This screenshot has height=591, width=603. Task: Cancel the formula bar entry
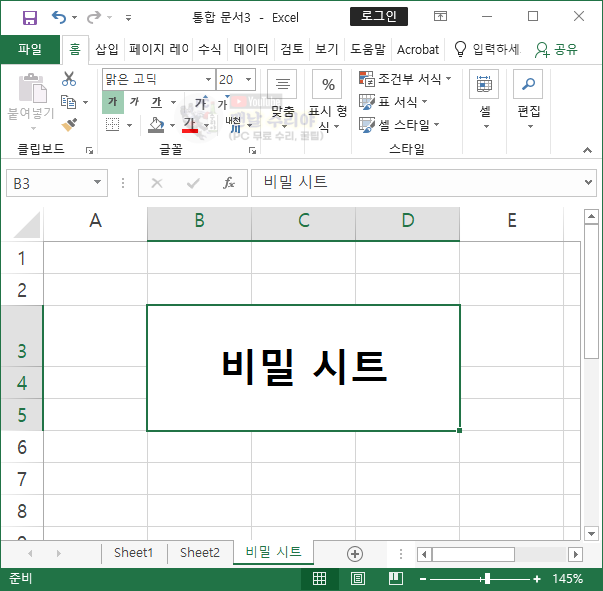pyautogui.click(x=157, y=183)
